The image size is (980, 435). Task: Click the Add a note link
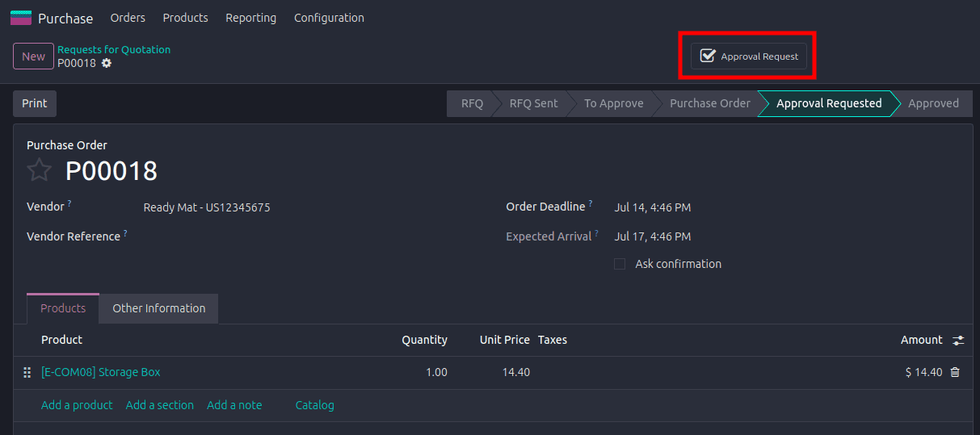click(x=234, y=405)
